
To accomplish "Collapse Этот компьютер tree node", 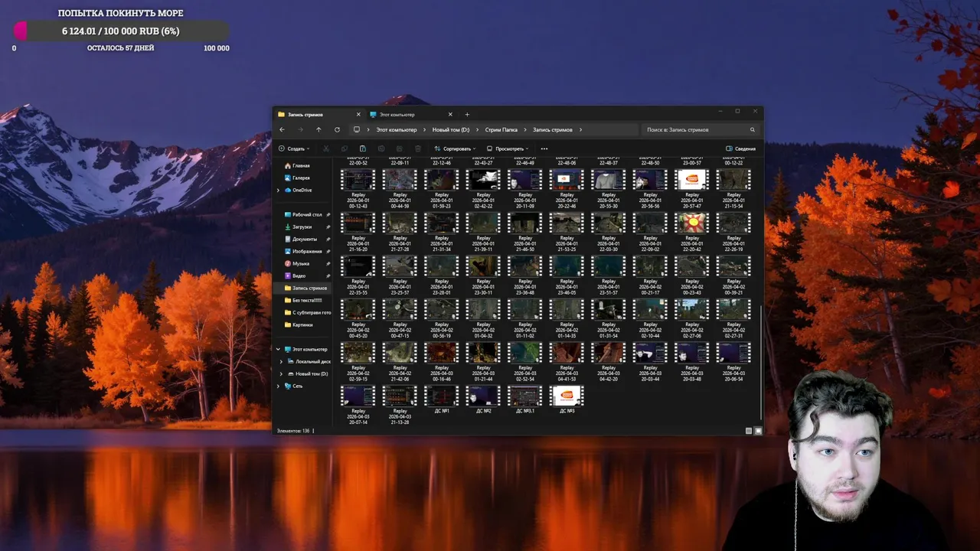I will [278, 349].
